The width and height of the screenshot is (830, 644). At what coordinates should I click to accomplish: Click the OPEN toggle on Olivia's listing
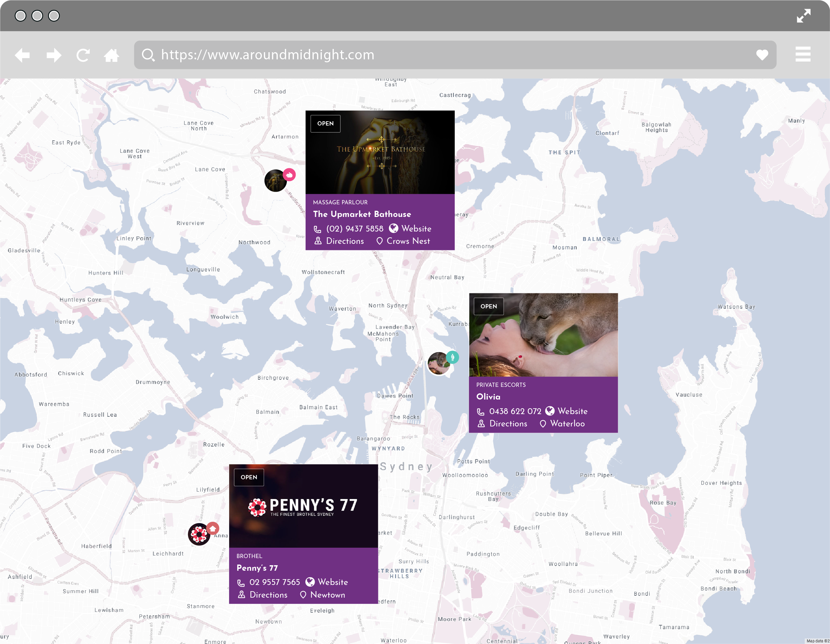point(488,306)
